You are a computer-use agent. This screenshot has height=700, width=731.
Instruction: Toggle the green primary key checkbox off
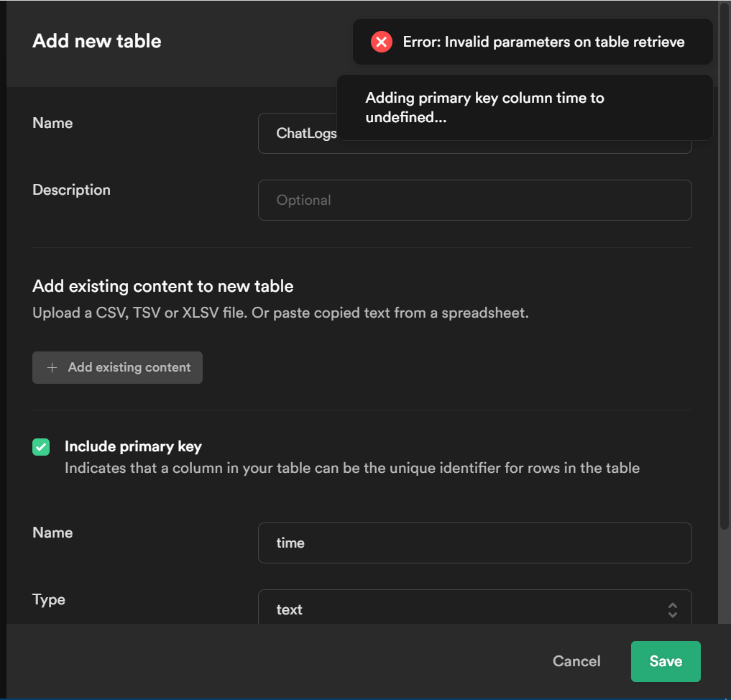[41, 446]
